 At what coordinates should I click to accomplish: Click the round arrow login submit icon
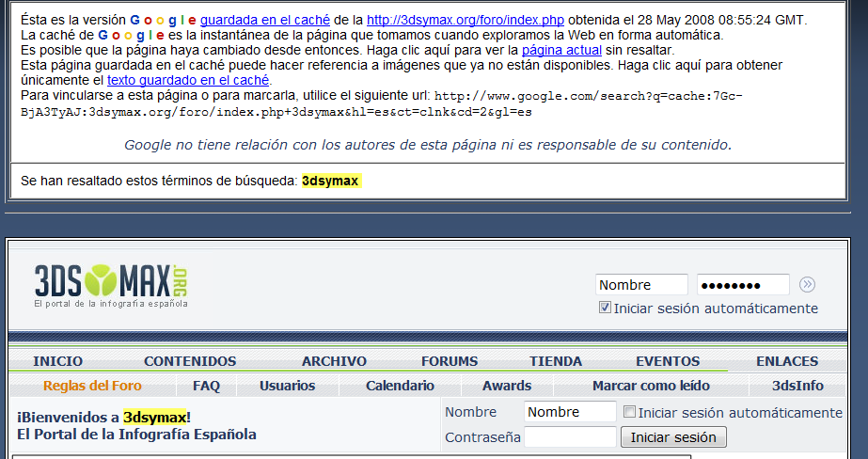coord(807,285)
